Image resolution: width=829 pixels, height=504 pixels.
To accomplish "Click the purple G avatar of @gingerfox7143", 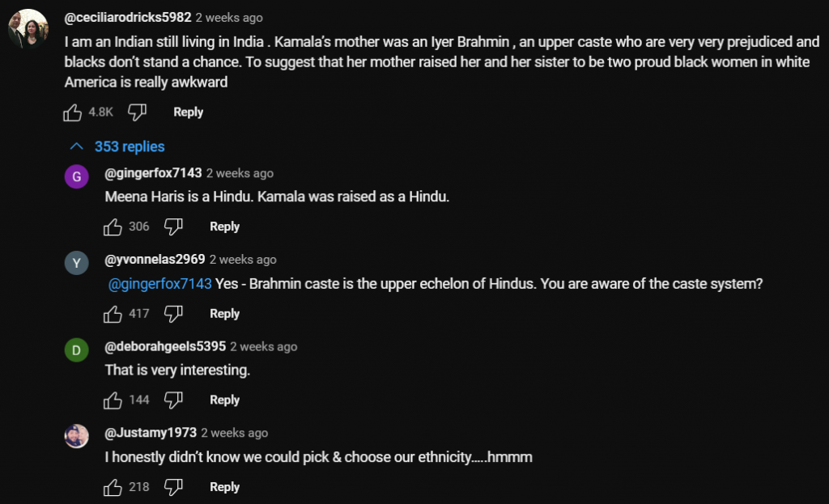I will tap(76, 176).
